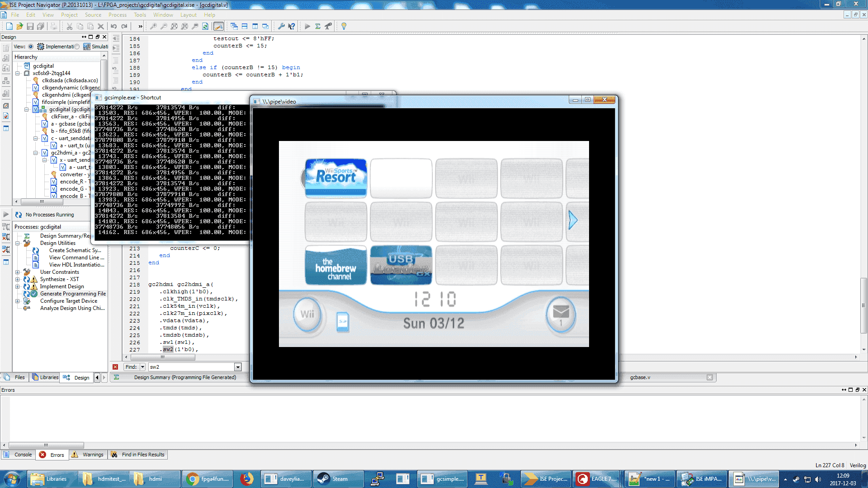This screenshot has height=488, width=868.
Task: Open the File menu
Action: point(15,15)
